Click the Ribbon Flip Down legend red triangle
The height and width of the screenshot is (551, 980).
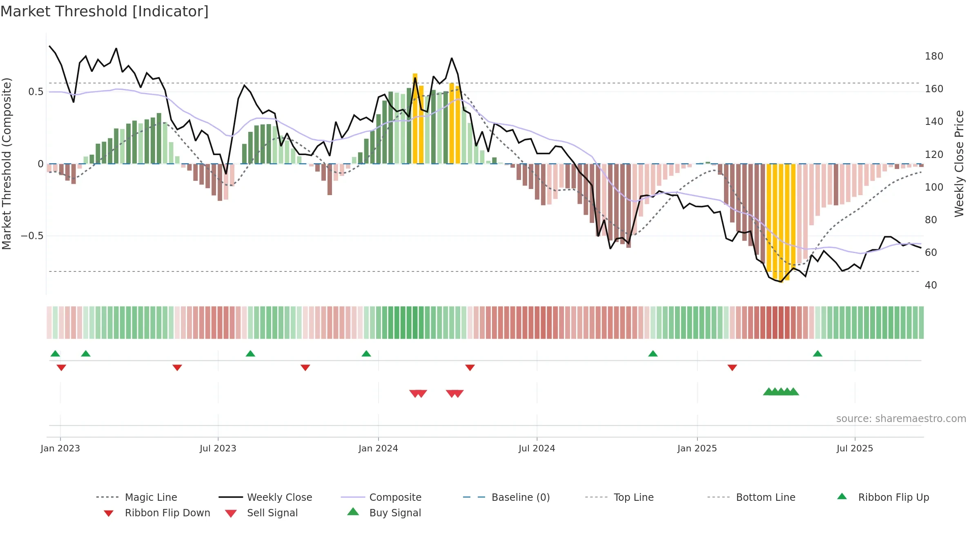(x=108, y=513)
